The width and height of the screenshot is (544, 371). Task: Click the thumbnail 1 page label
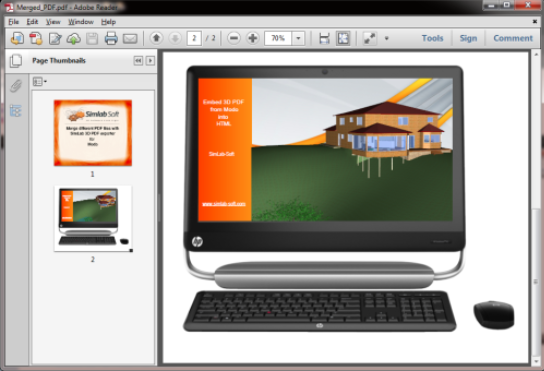tap(92, 174)
